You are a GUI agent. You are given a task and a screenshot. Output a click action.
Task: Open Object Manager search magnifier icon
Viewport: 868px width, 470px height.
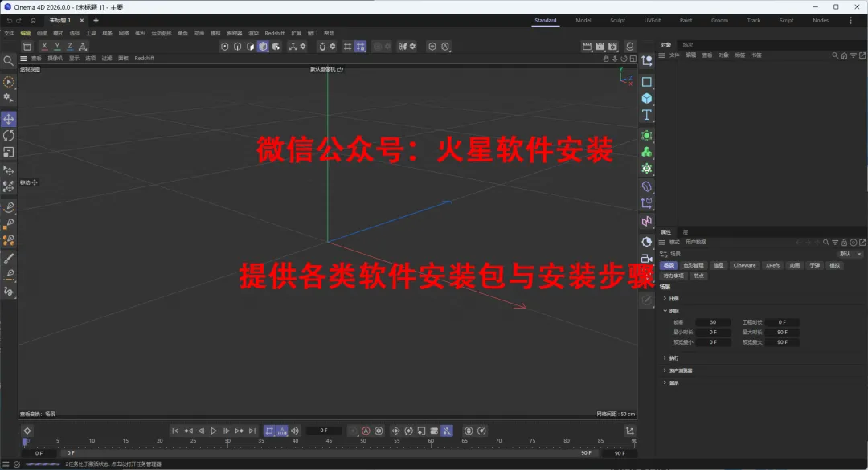[835, 55]
